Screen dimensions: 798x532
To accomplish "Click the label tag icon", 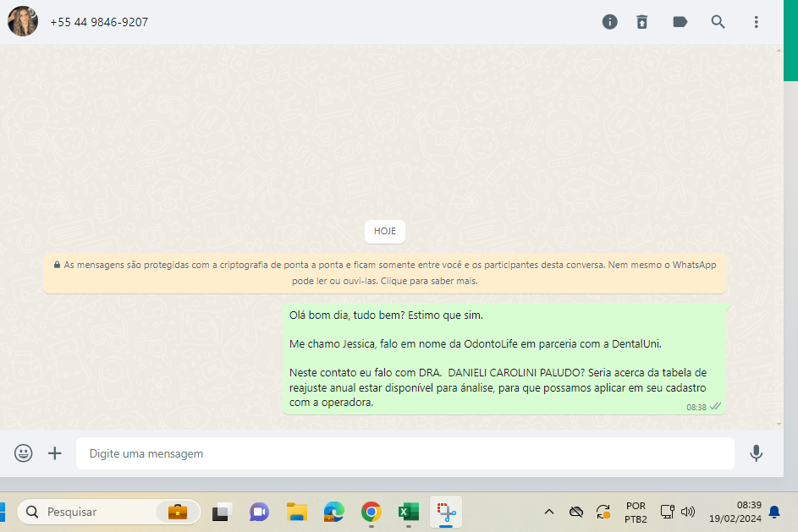I will tap(680, 22).
